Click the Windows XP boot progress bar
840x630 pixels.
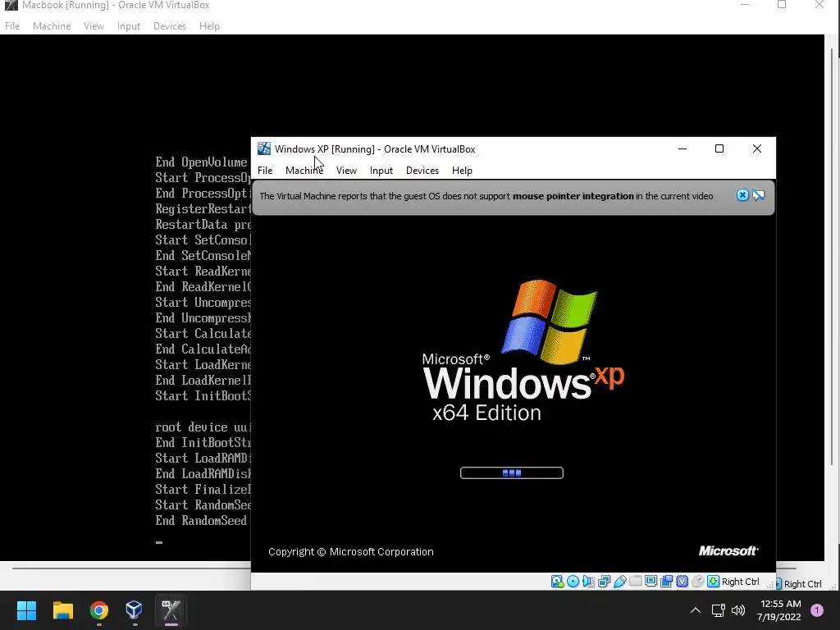click(x=512, y=473)
